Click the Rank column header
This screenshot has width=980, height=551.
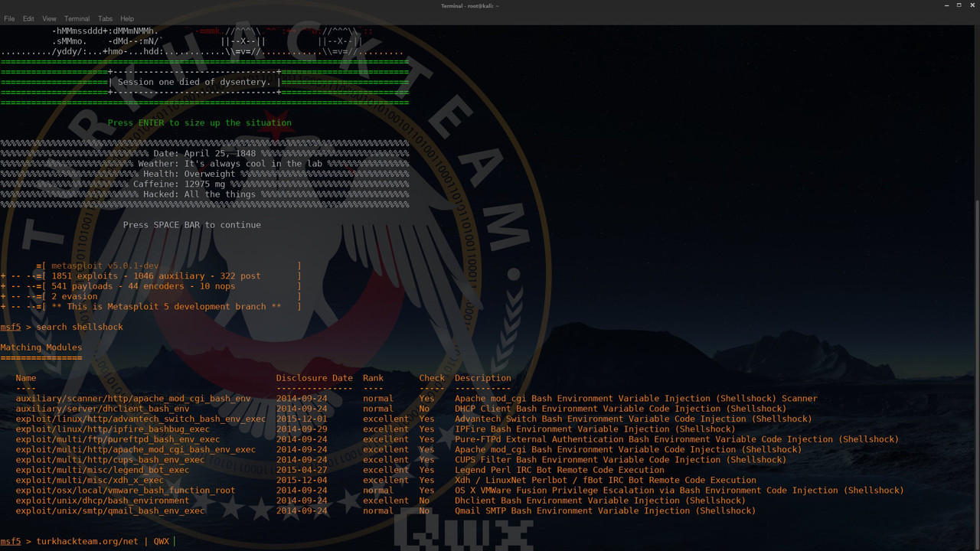pyautogui.click(x=374, y=378)
